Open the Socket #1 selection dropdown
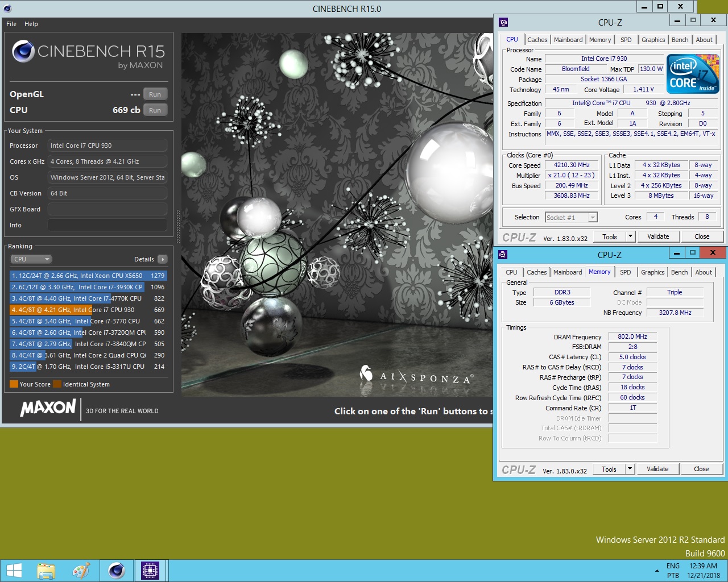The width and height of the screenshot is (728, 582). [x=571, y=217]
